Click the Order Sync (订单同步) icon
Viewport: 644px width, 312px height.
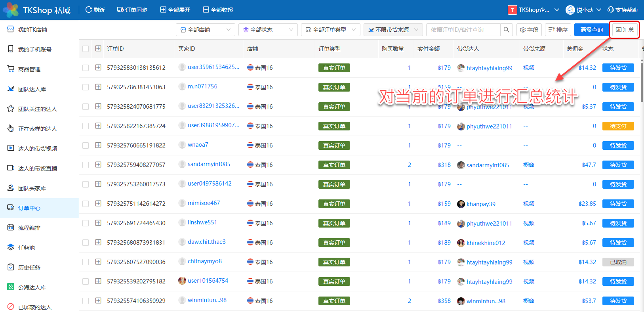[x=120, y=10]
